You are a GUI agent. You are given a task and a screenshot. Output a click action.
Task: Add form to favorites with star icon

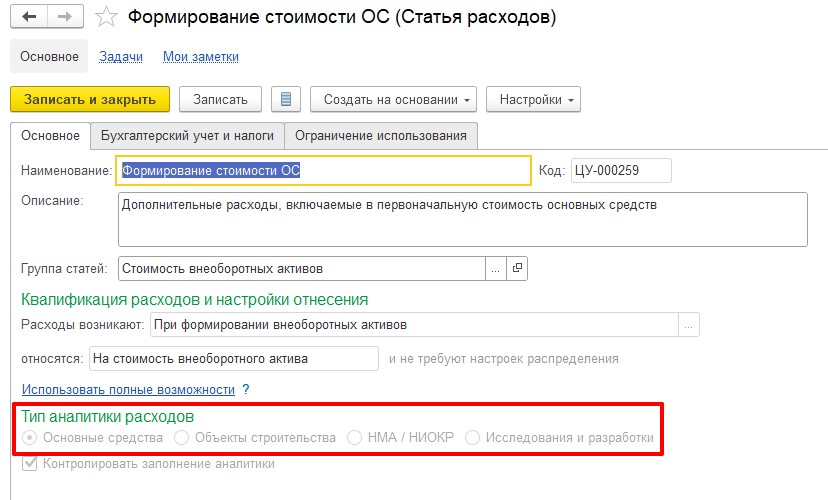107,18
